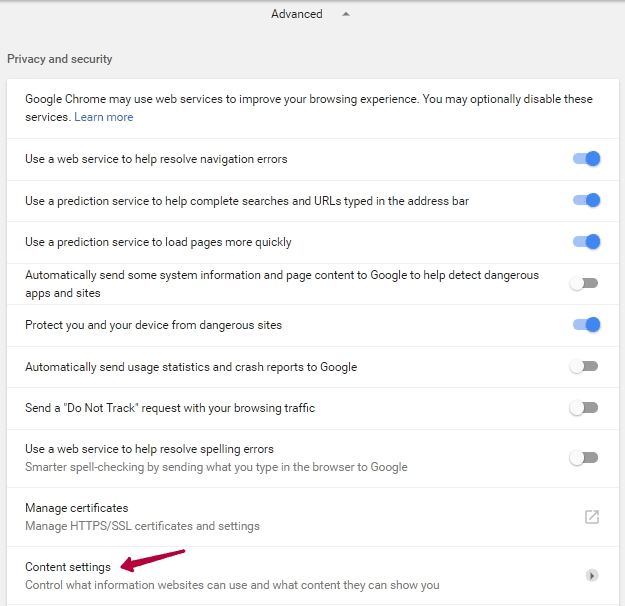Toggle web service for navigation errors
Viewport: 625px width, 606px height.
click(x=586, y=159)
